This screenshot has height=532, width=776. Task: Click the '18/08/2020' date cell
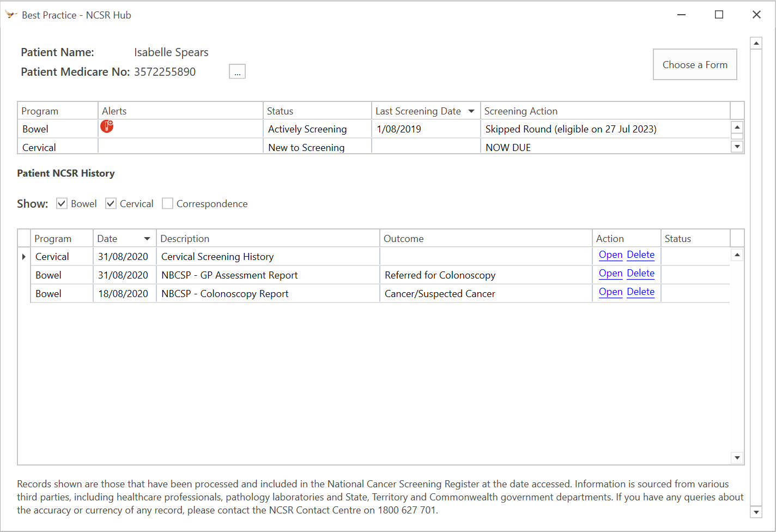(125, 294)
